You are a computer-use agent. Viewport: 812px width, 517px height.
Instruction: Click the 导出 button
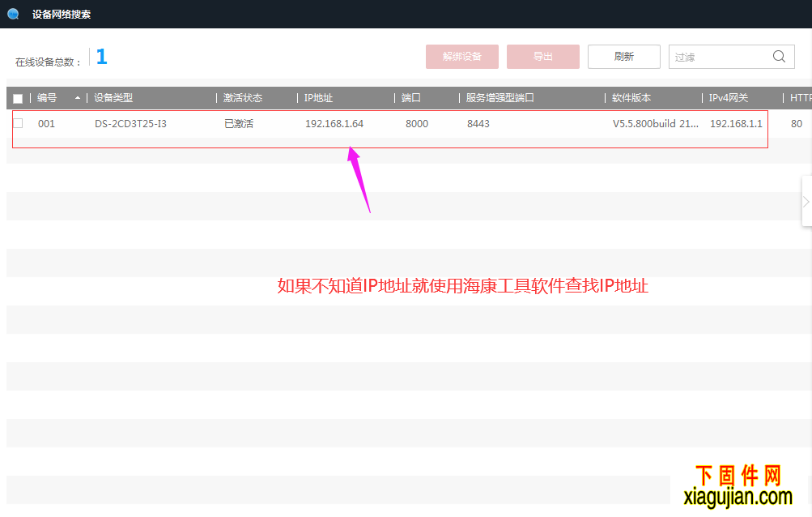(x=542, y=57)
